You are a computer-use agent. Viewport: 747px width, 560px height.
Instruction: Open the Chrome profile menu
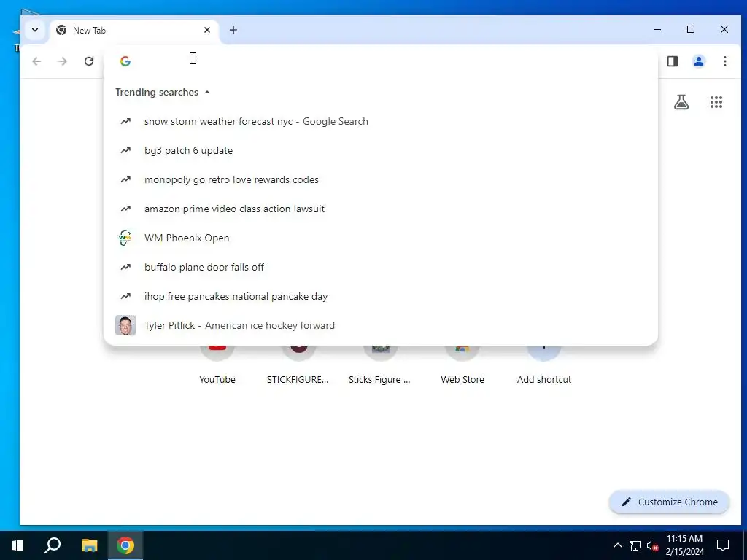point(698,61)
